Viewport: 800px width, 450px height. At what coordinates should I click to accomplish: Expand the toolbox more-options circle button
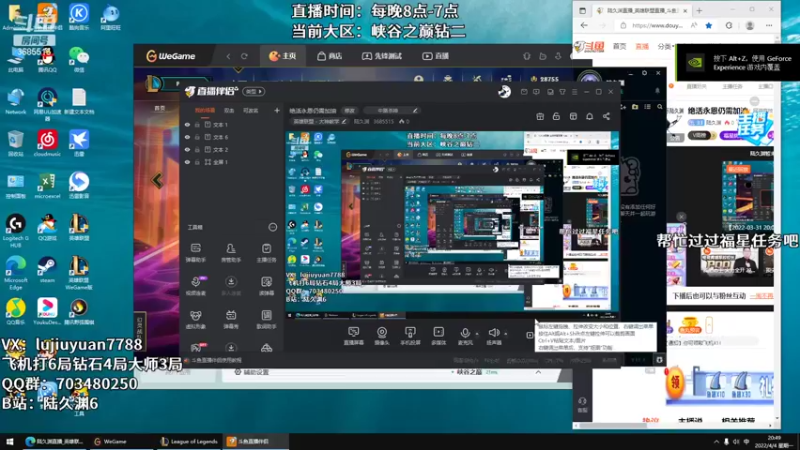point(273,227)
